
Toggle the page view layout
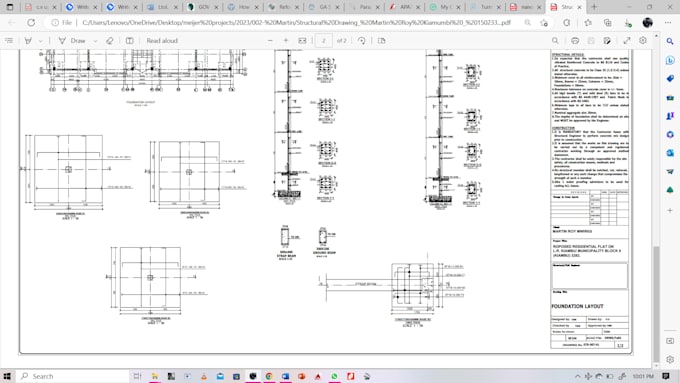(382, 40)
